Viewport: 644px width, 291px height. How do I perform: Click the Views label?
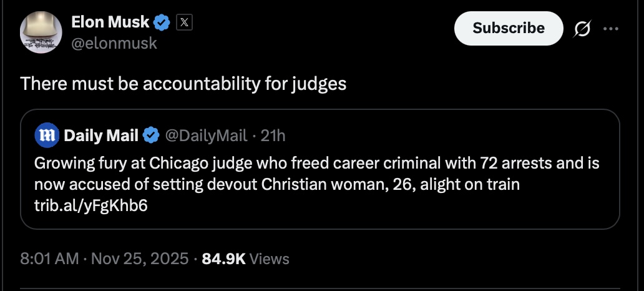[x=269, y=259]
